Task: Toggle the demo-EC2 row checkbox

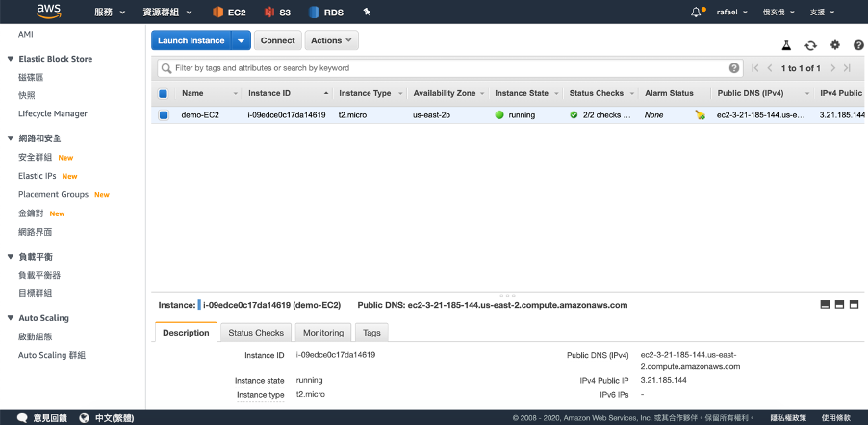Action: (x=164, y=115)
